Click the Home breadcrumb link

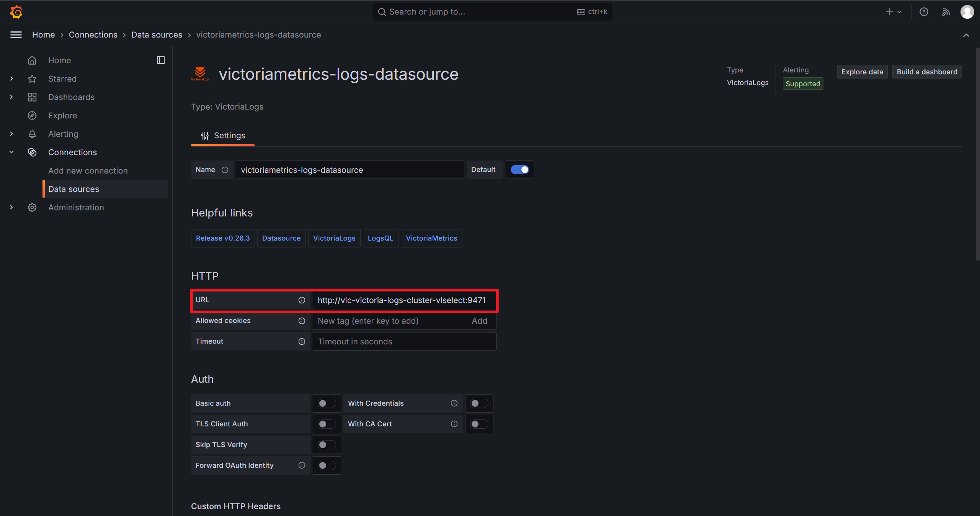tap(44, 35)
